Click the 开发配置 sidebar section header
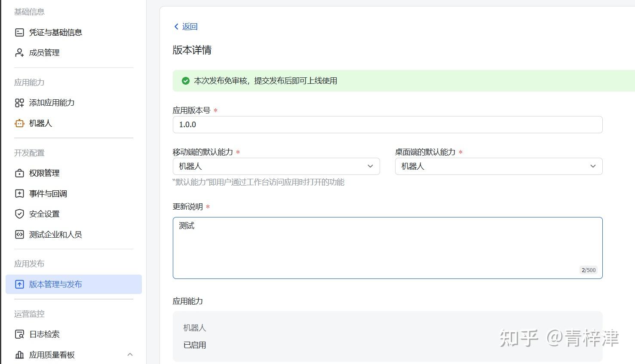 (29, 153)
